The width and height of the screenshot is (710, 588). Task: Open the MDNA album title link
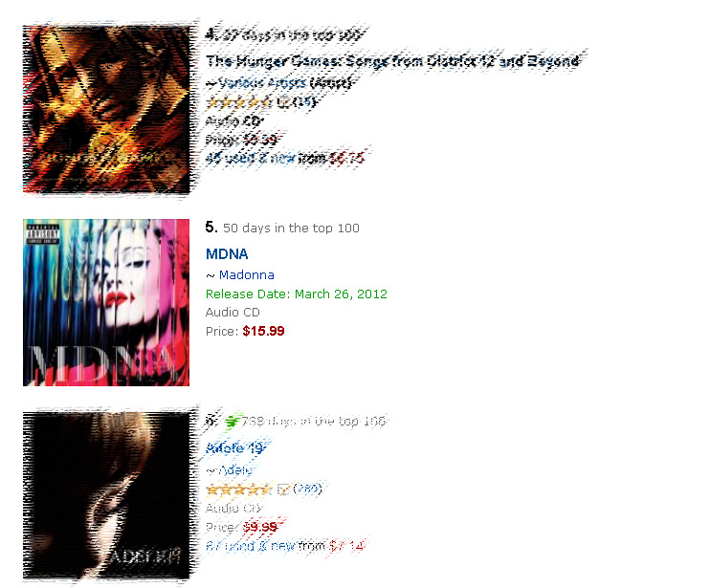pyautogui.click(x=227, y=253)
